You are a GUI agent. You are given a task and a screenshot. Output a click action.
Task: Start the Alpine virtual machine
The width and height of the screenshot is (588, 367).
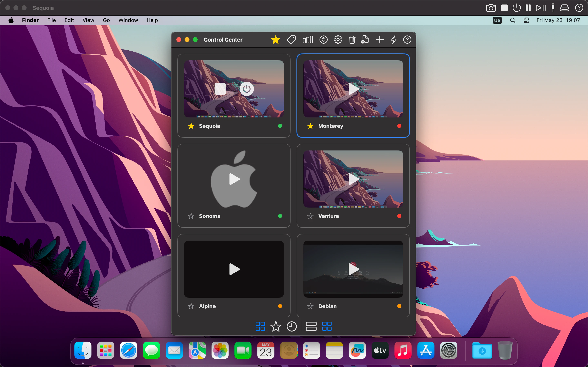click(234, 269)
